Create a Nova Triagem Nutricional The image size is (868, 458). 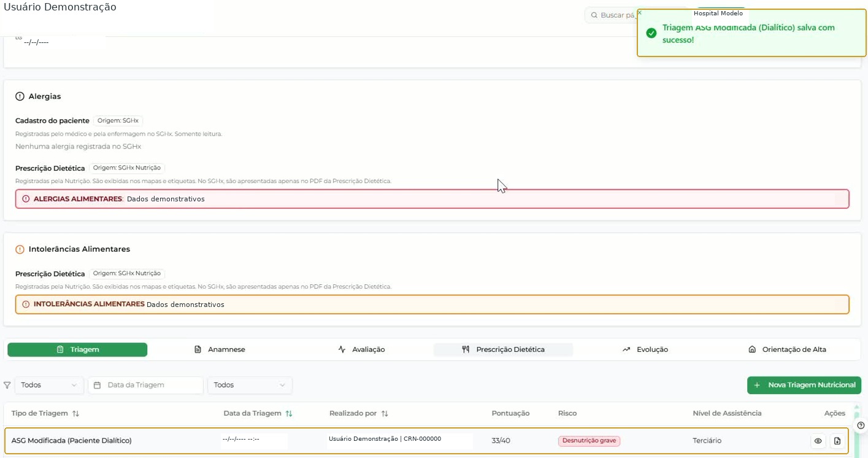(x=804, y=385)
